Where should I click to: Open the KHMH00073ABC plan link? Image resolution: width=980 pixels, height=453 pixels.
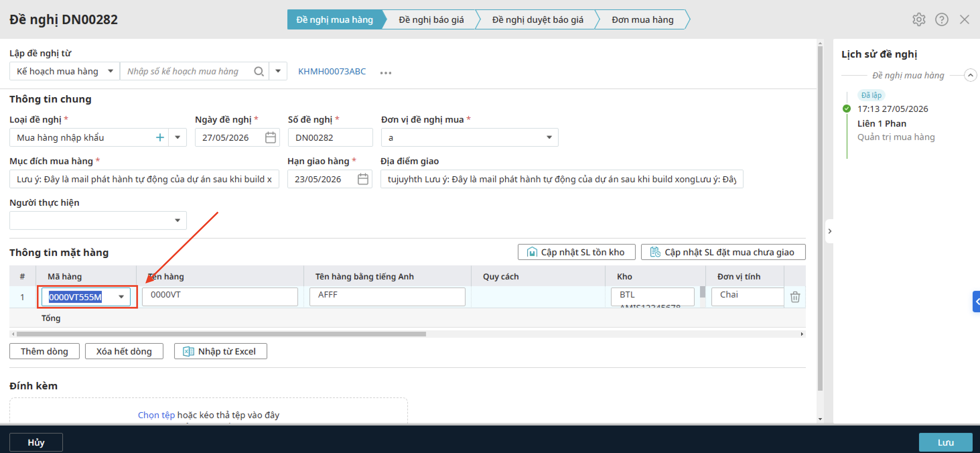(332, 71)
